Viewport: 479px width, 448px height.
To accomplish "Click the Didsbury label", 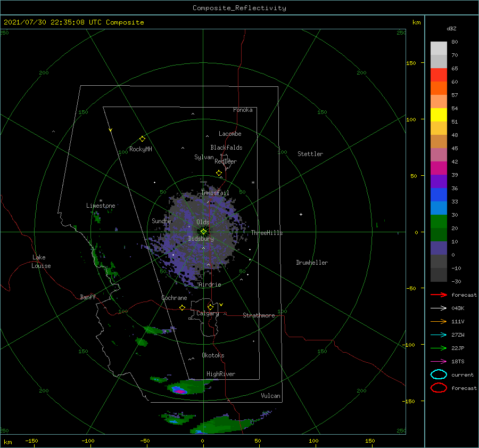I will (201, 239).
